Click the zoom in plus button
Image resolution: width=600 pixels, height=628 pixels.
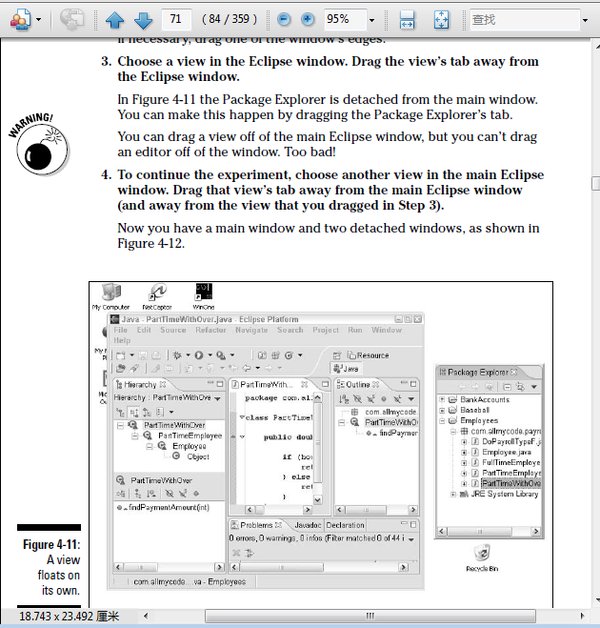pyautogui.click(x=307, y=19)
